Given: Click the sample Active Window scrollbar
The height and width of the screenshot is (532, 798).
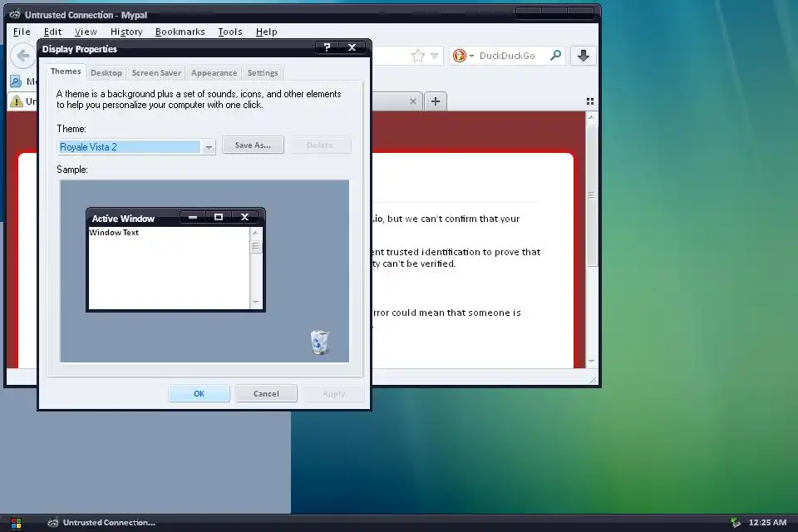Looking at the screenshot, I should pos(255,268).
